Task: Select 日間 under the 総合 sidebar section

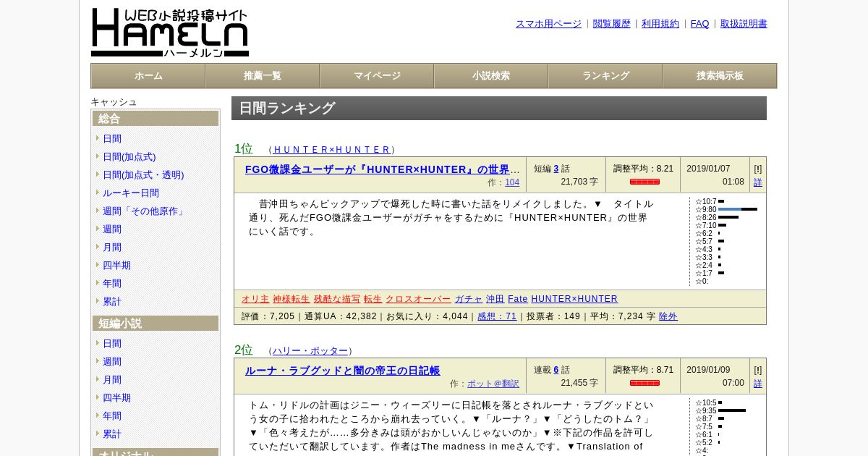Action: [112, 139]
